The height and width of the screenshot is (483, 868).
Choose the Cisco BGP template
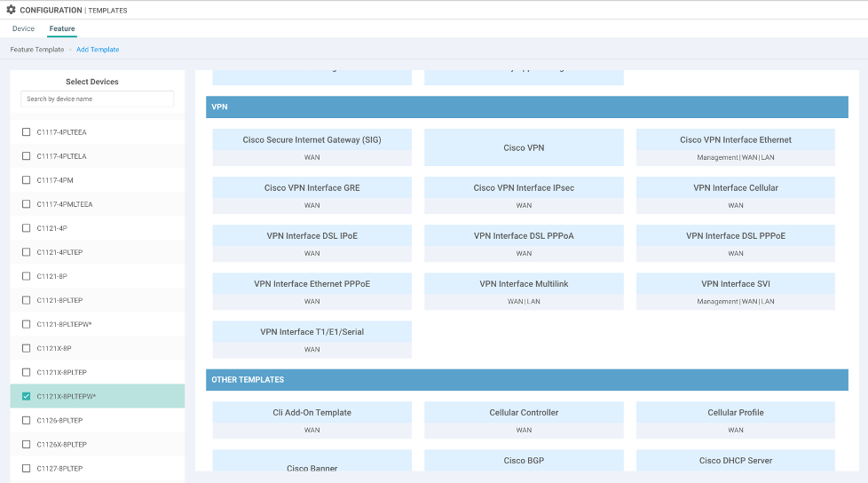524,461
